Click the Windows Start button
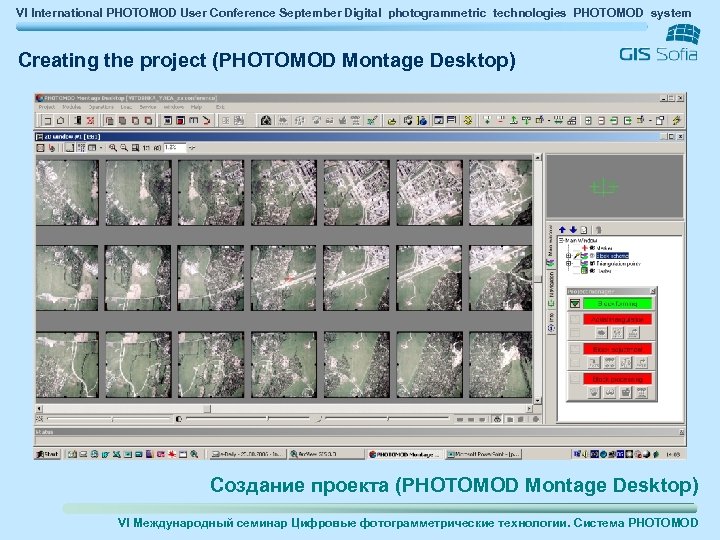Image resolution: width=720 pixels, height=540 pixels. click(x=48, y=454)
